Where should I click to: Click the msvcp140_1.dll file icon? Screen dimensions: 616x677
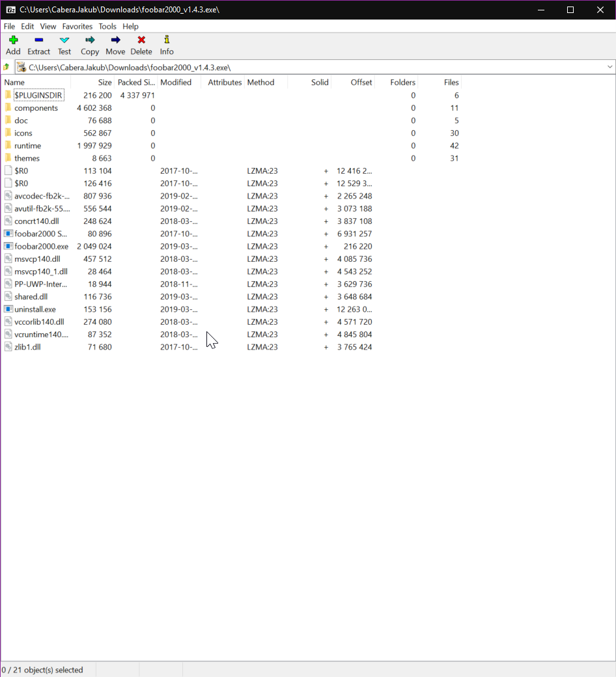click(8, 271)
